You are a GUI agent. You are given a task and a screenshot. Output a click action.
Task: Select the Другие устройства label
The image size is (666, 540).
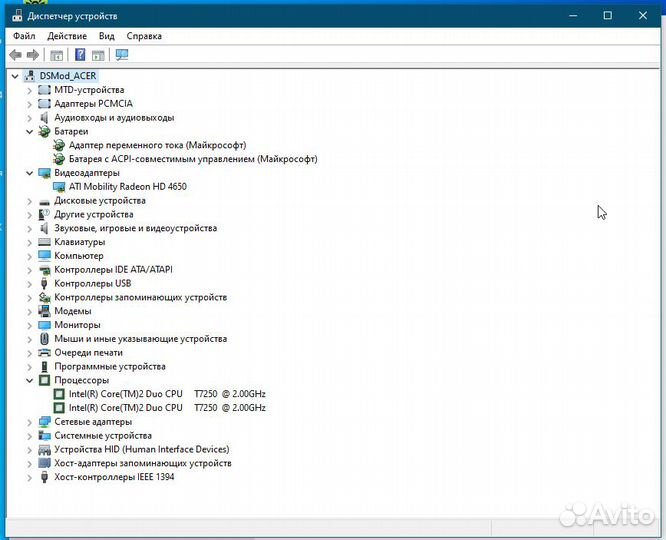tap(94, 214)
